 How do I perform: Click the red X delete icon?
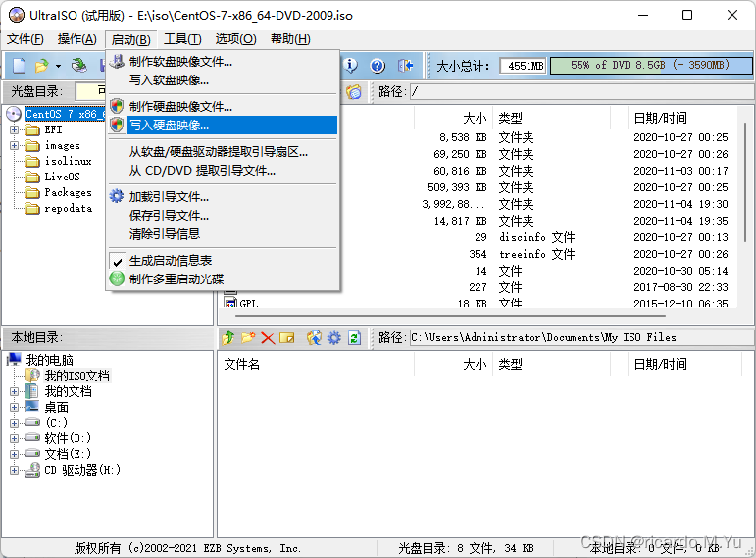(x=268, y=338)
